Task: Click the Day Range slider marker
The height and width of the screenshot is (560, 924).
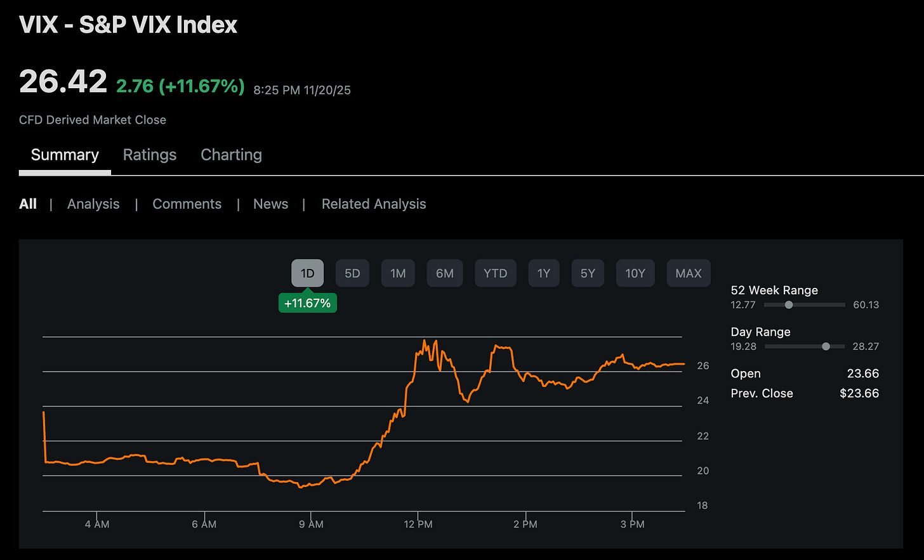Action: point(826,346)
